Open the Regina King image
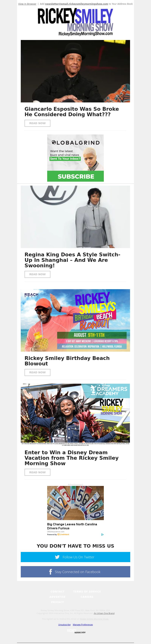Image resolution: width=151 pixels, height=644 pixels. click(x=75, y=217)
